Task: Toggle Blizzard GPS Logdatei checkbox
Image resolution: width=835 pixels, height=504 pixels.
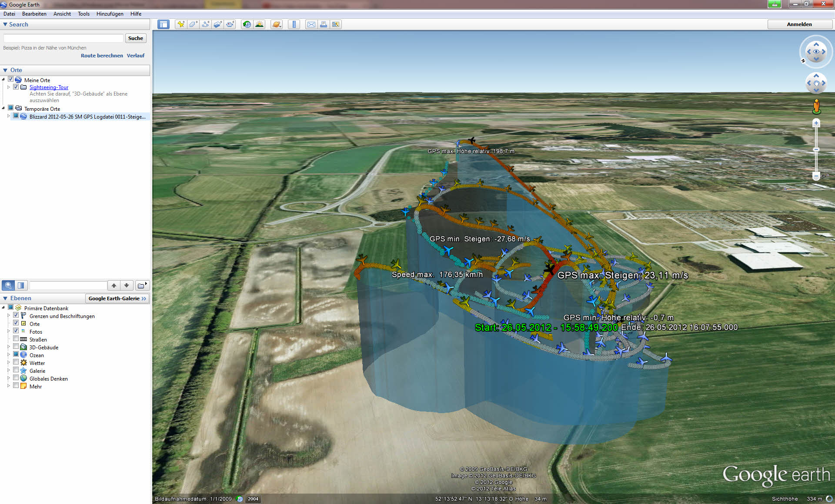Action: [x=16, y=116]
